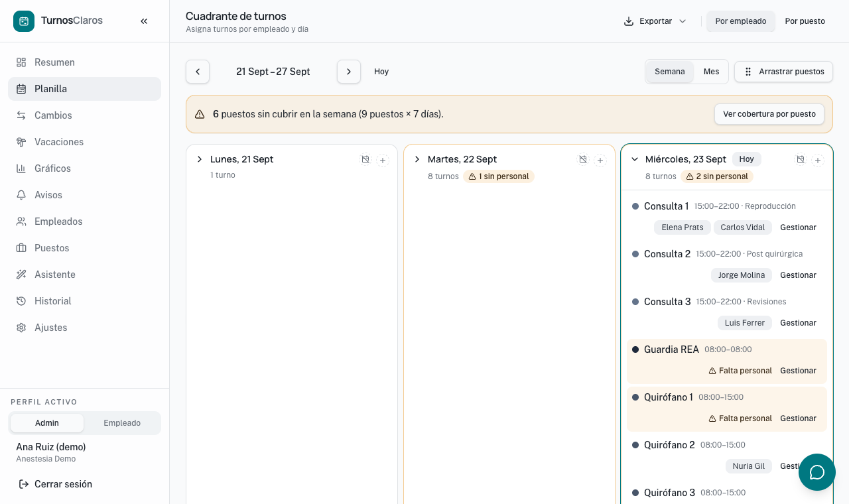Click the crossed-calendar icon on Lunes, 21 Sept
The image size is (849, 504).
pos(365,160)
